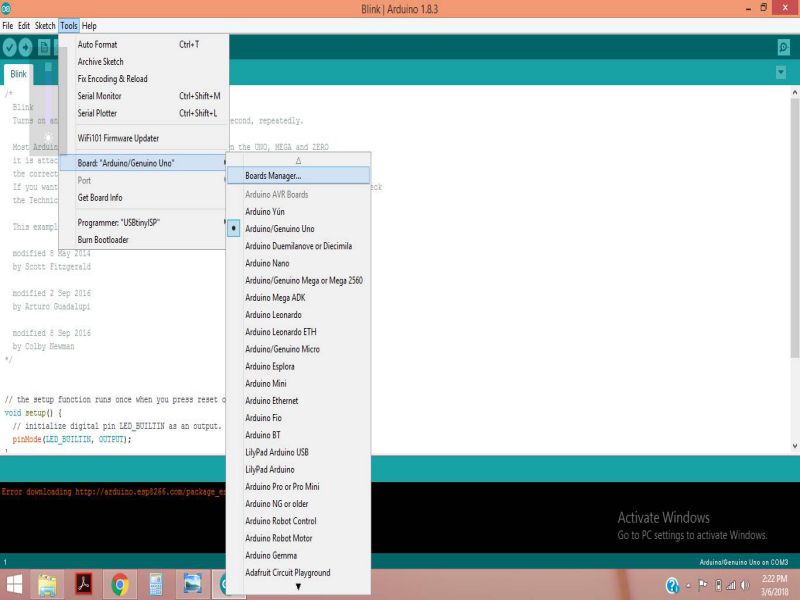Choose Arduino Pro or Pro Mini

[298, 487]
